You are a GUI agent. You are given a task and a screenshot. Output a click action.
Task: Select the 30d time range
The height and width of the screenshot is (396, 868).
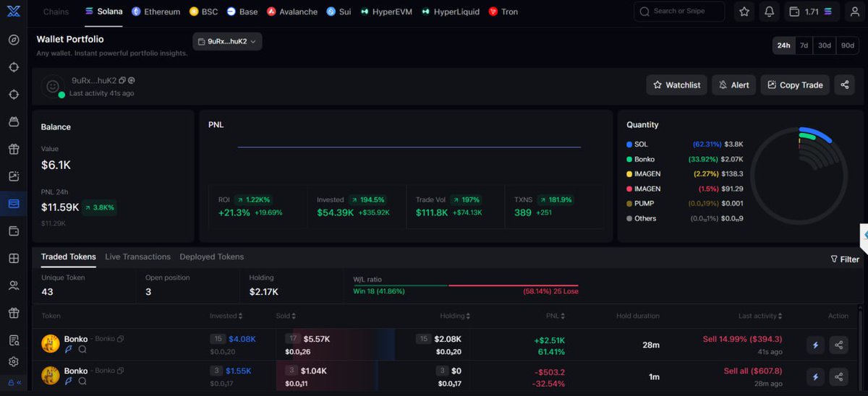(825, 45)
